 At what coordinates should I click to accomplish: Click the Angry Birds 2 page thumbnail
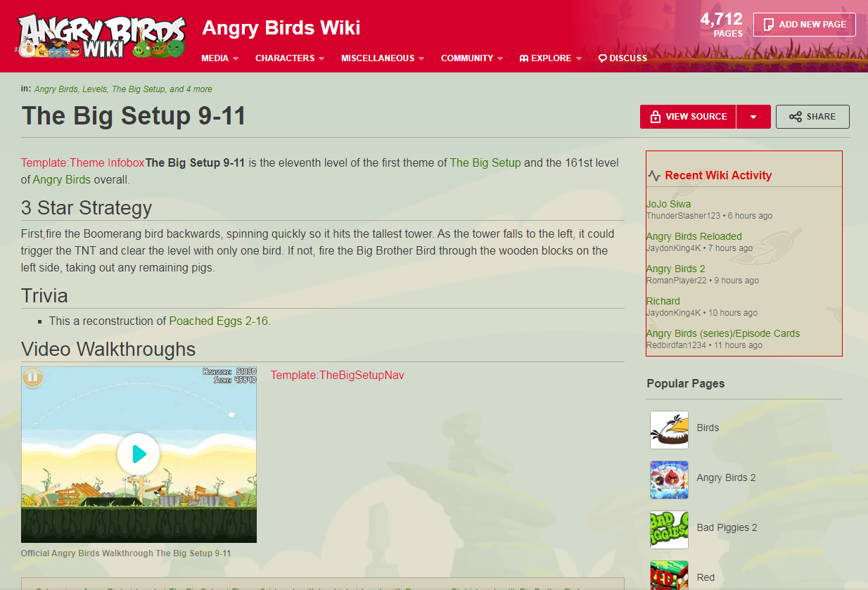[669, 480]
